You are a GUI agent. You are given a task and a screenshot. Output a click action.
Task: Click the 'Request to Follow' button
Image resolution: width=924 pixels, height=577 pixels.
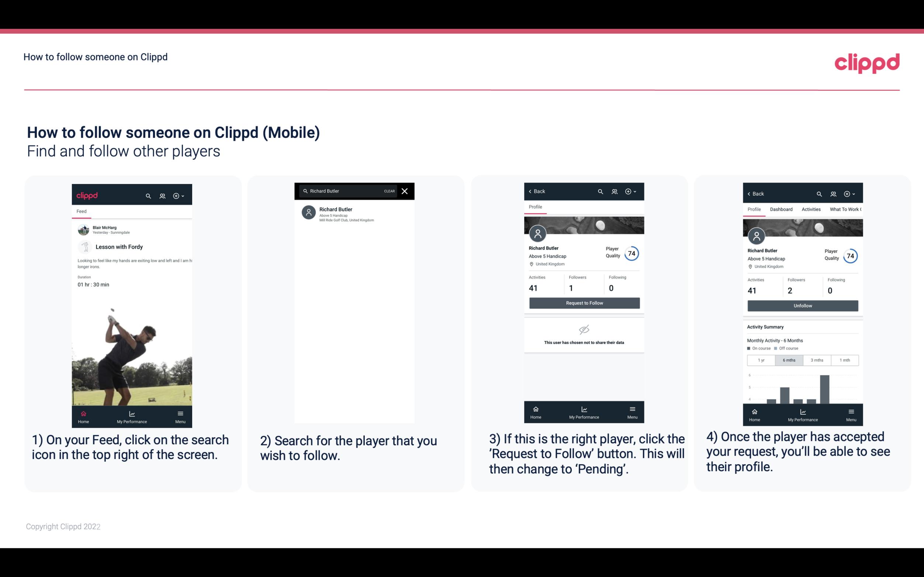[x=584, y=303]
